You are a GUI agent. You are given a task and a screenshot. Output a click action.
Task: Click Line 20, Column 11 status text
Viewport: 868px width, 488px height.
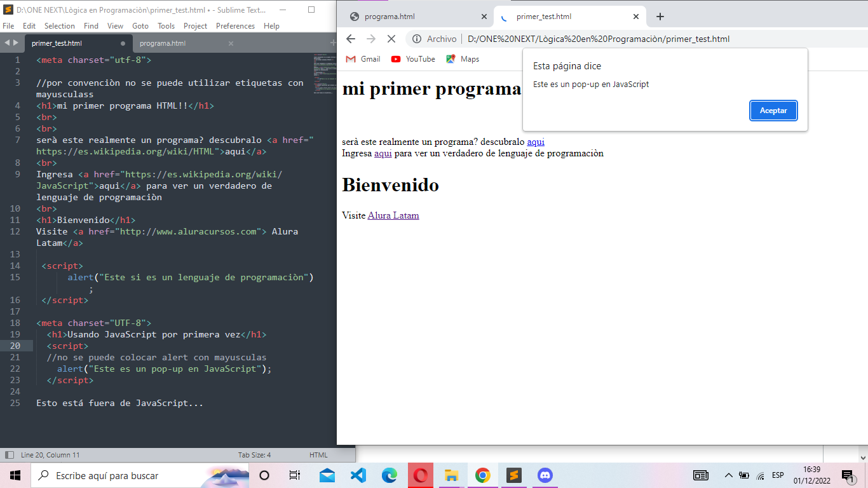[x=50, y=455]
